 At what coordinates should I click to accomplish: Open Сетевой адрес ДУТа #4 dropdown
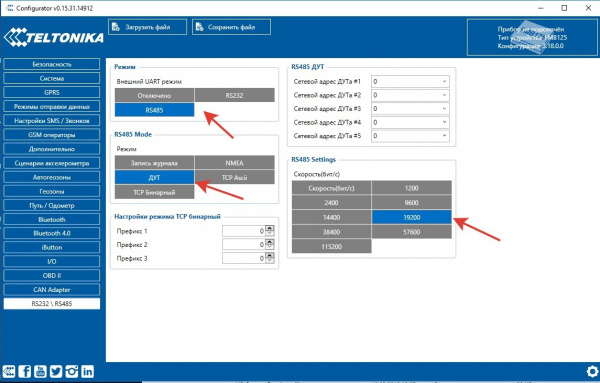pos(410,122)
